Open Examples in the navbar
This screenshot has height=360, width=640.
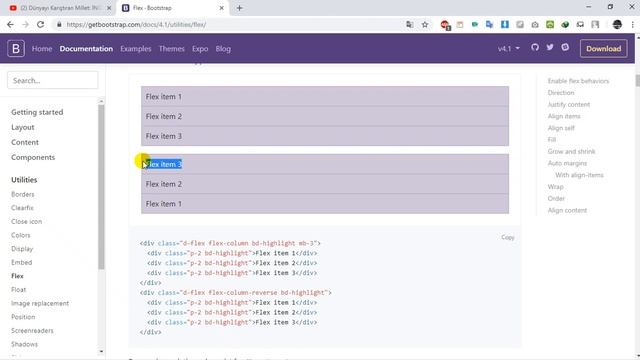point(136,49)
